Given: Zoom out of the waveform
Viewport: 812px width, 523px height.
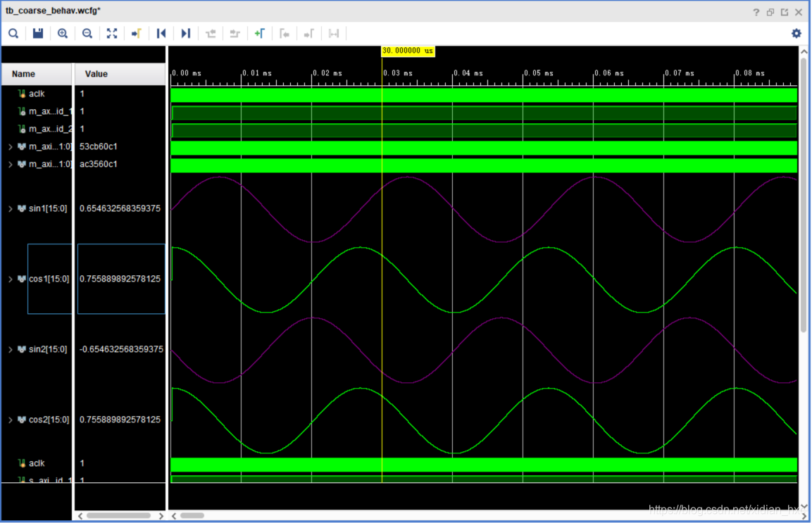Looking at the screenshot, I should [x=87, y=34].
